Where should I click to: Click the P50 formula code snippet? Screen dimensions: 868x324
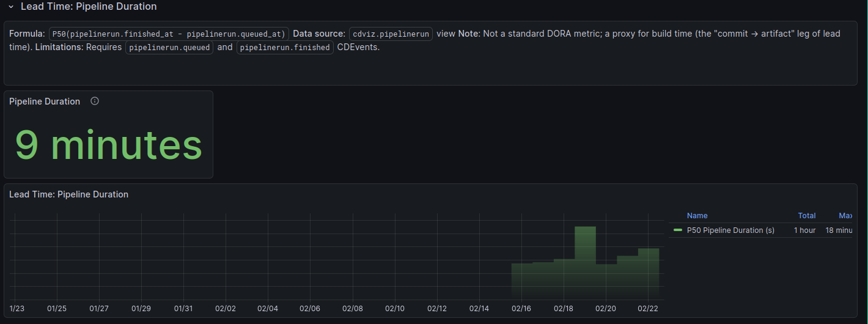tap(169, 34)
